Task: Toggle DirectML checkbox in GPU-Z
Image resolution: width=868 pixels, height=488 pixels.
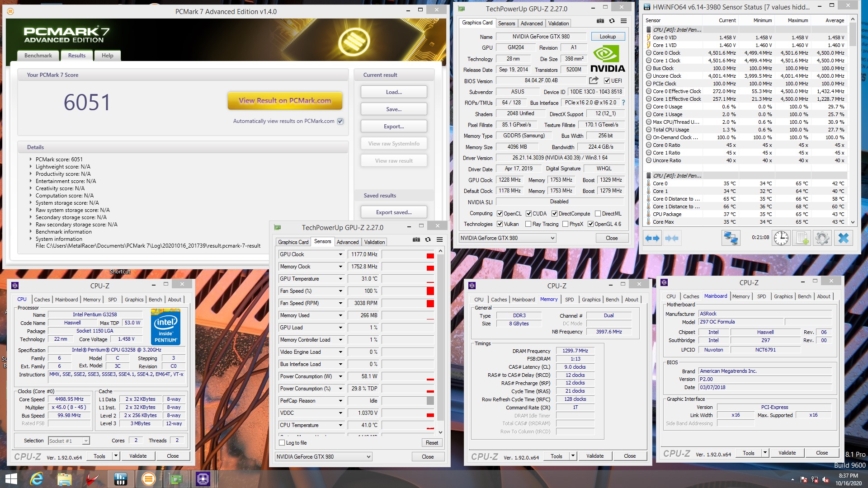Action: [598, 214]
